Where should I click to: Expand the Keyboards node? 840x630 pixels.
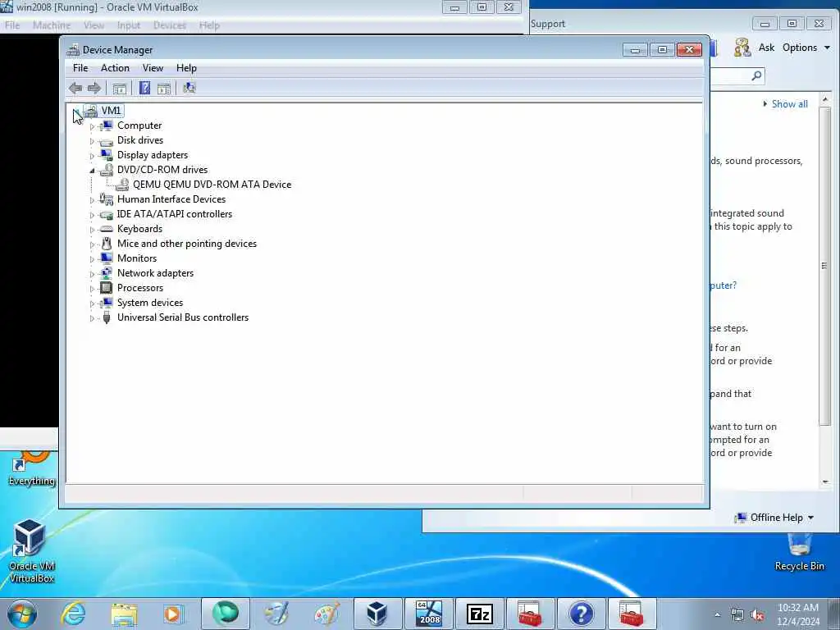coord(92,230)
